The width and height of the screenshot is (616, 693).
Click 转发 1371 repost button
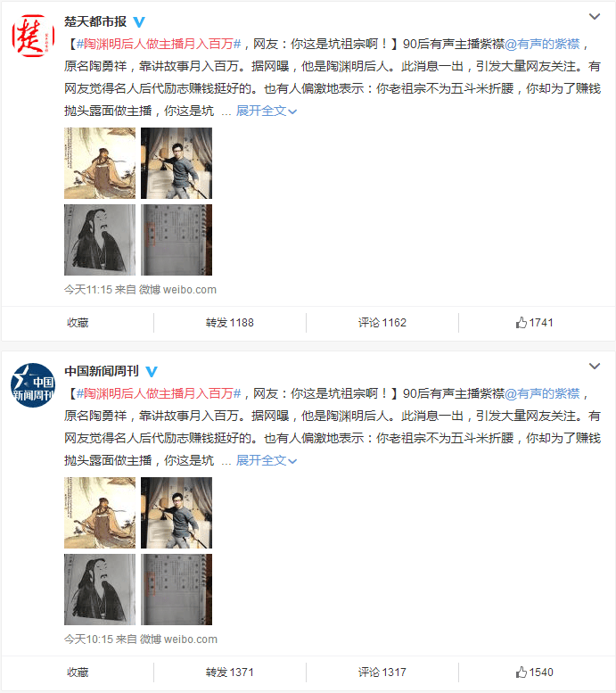230,672
